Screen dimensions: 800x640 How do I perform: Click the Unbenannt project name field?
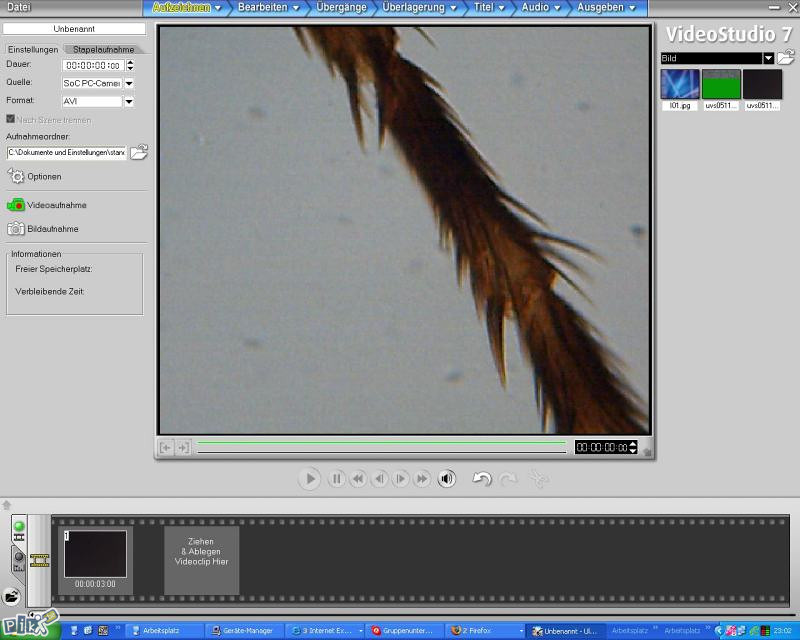(74, 29)
